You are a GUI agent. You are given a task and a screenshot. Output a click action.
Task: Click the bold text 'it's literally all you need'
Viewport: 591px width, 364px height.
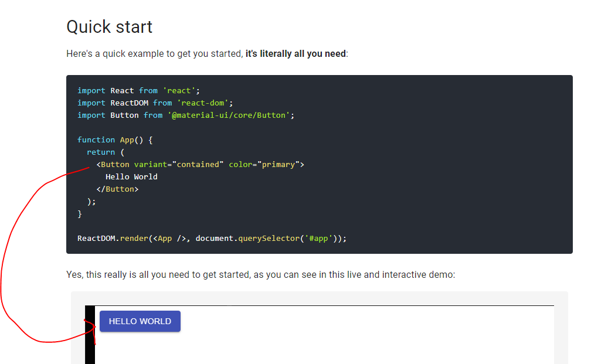click(295, 53)
